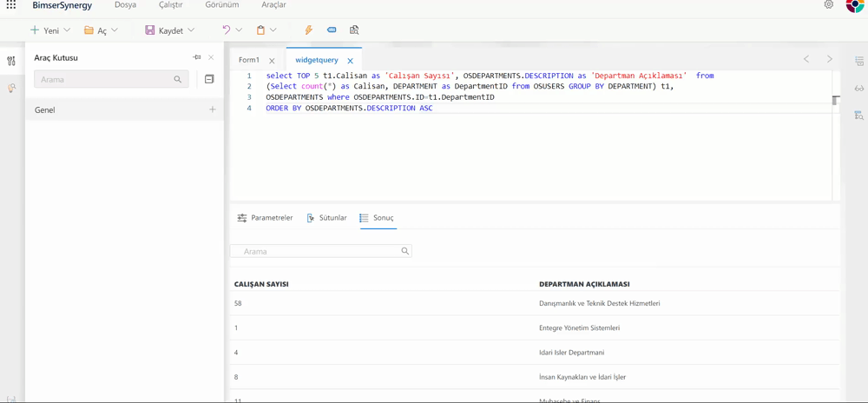Switch to the Parametreler tab

[266, 218]
